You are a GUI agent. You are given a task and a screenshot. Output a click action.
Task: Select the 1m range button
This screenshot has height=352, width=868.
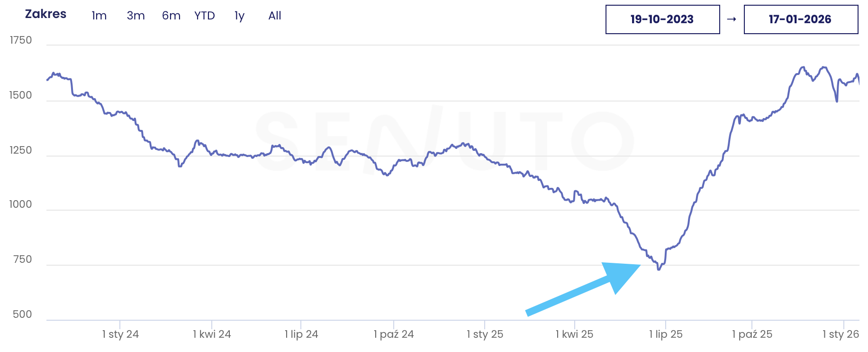99,16
